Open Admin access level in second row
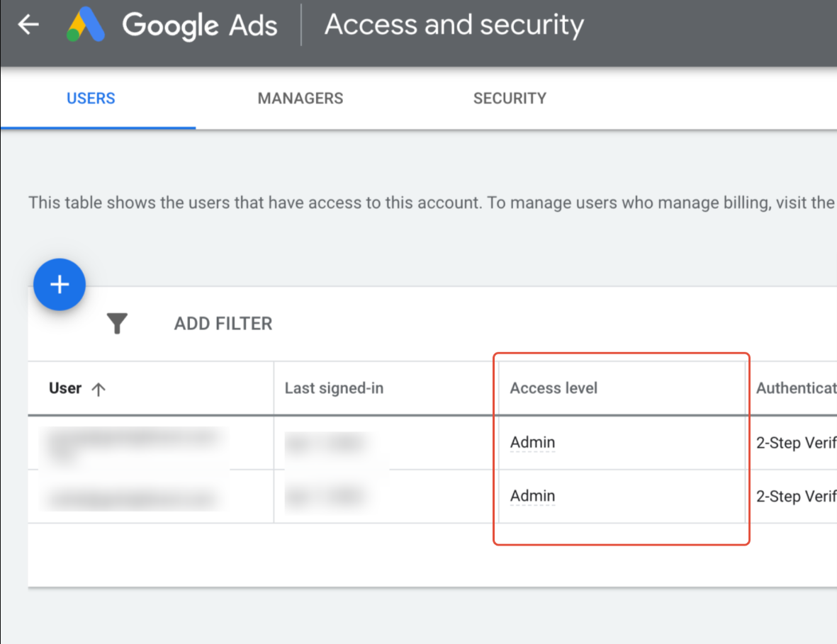This screenshot has height=644, width=837. (x=532, y=496)
